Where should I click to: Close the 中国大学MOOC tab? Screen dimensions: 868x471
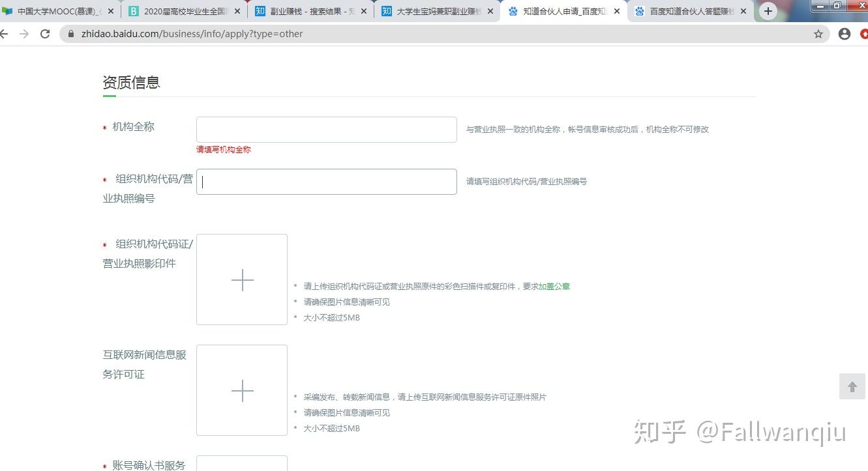(111, 11)
